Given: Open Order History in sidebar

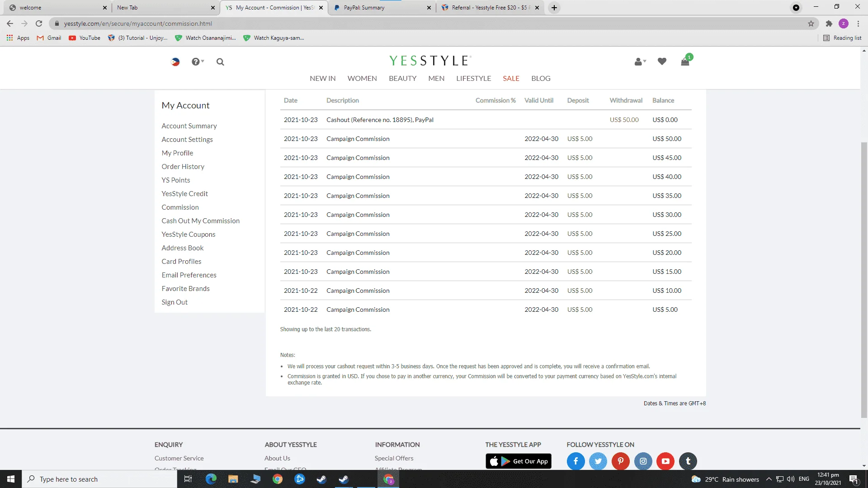Looking at the screenshot, I should click(x=183, y=167).
